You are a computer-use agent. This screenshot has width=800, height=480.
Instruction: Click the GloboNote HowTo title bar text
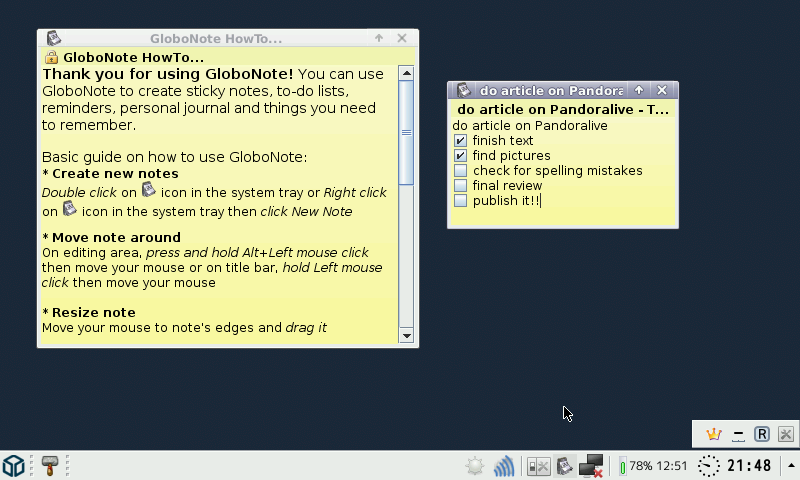(216, 39)
